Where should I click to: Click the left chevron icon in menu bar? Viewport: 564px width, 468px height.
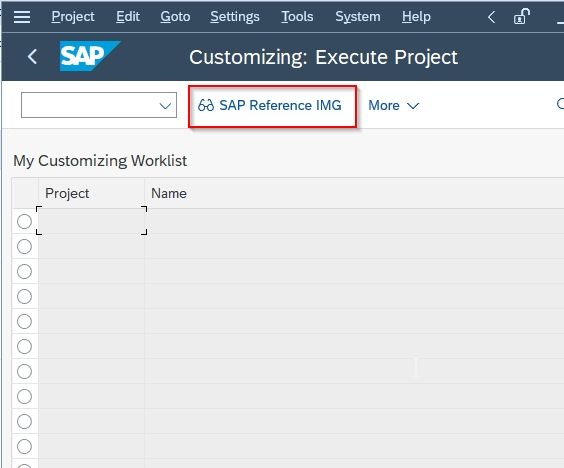pyautogui.click(x=491, y=17)
